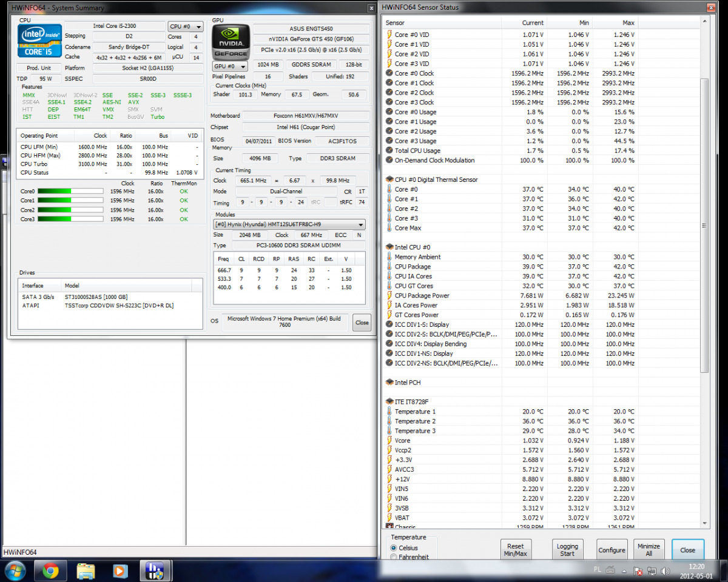Viewport: 728px width, 582px height.
Task: Click the icon beside On-Demand Clock Modulation
Action: tap(389, 161)
